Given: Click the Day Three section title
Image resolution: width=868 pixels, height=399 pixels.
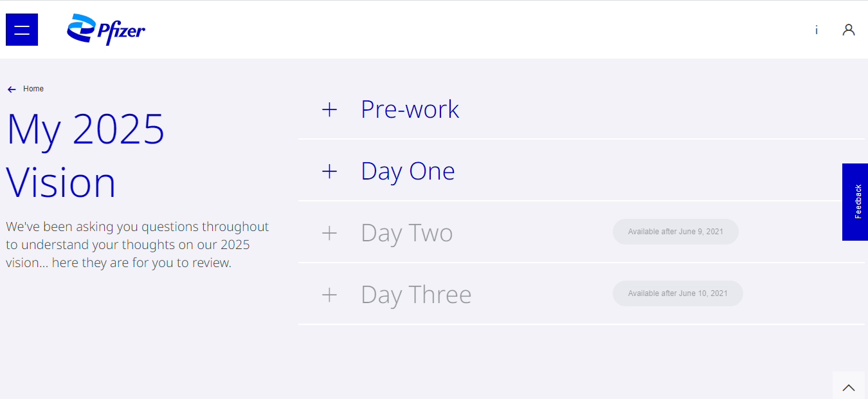Looking at the screenshot, I should 416,295.
